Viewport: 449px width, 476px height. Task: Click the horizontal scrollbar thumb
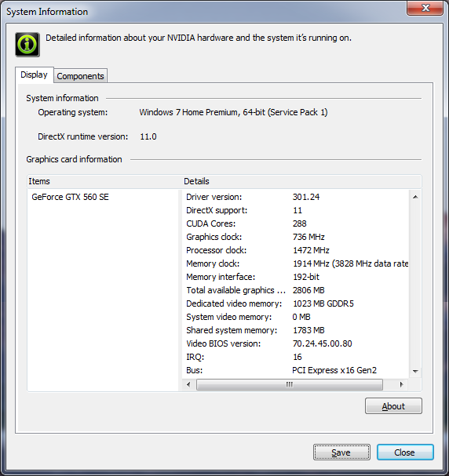pyautogui.click(x=290, y=384)
